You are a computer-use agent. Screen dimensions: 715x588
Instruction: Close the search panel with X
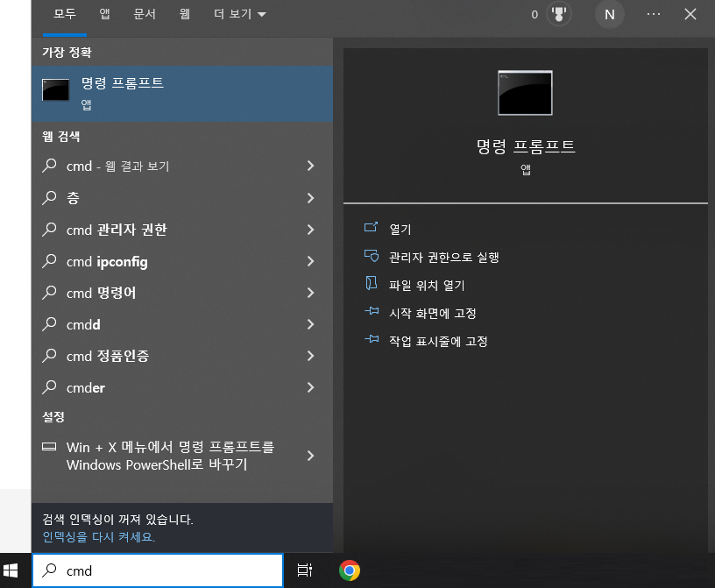(690, 15)
